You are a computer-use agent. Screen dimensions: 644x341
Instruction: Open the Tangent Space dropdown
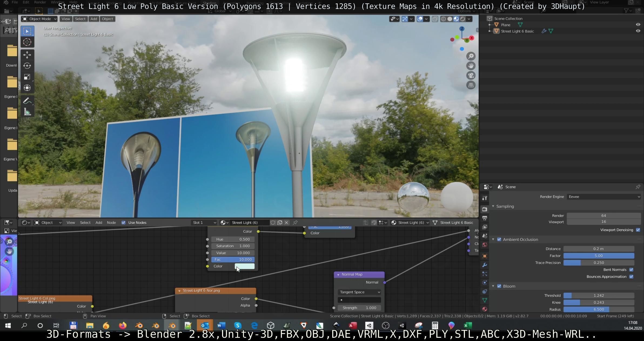[359, 292]
